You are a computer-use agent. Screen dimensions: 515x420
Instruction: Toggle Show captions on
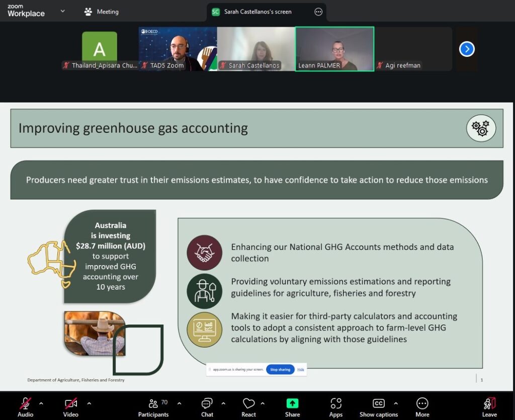click(x=378, y=404)
